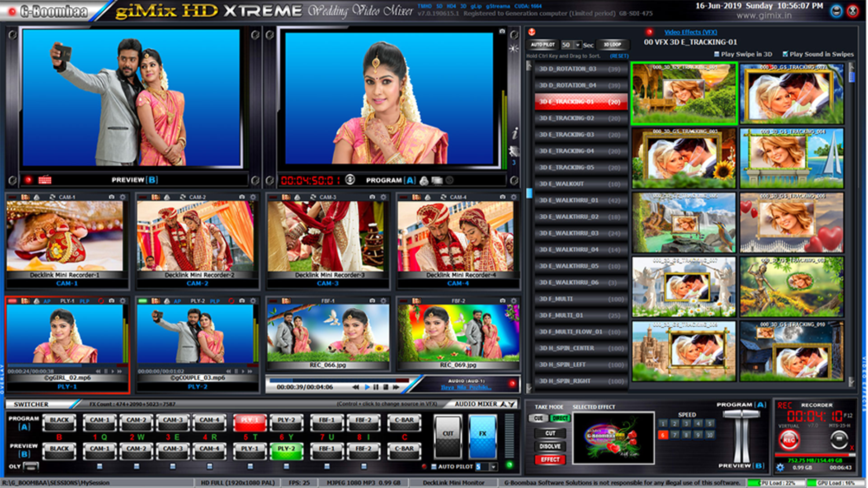Open the seconds dropdown next to 50
This screenshot has width=868, height=488.
coord(578,45)
